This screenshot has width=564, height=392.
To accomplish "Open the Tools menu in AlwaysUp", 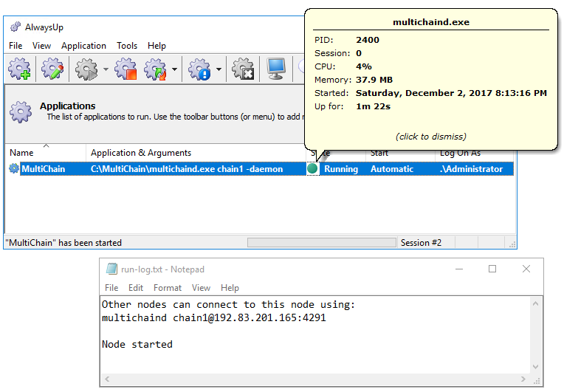I will tap(127, 46).
